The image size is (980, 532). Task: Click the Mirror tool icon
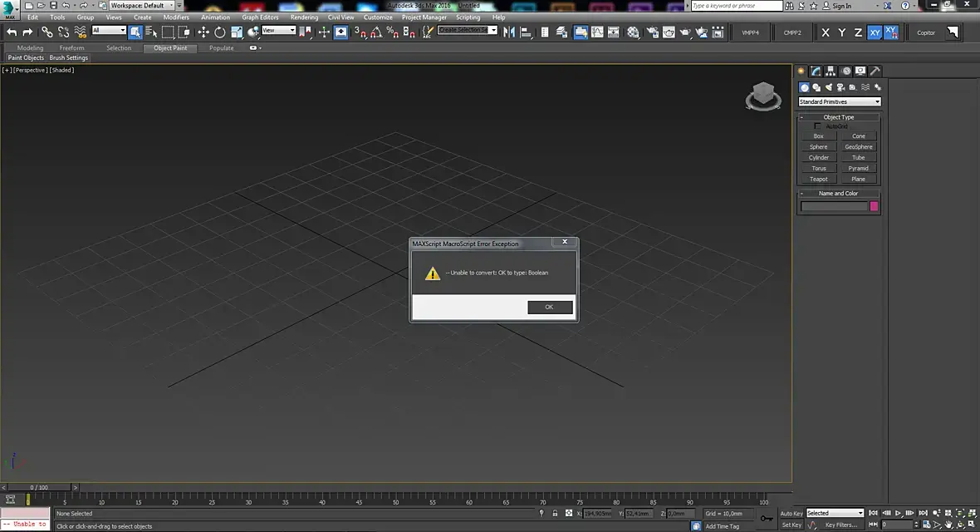click(507, 32)
